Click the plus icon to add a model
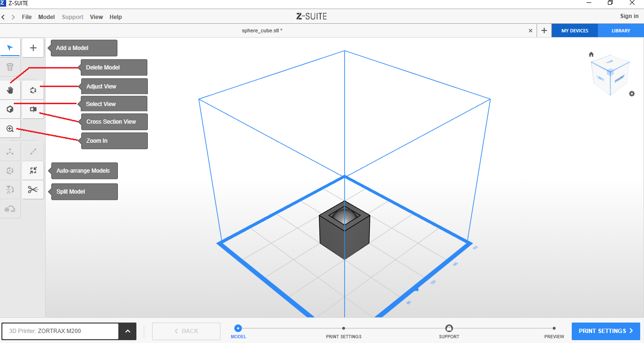Image resolution: width=644 pixels, height=343 pixels. tap(33, 48)
